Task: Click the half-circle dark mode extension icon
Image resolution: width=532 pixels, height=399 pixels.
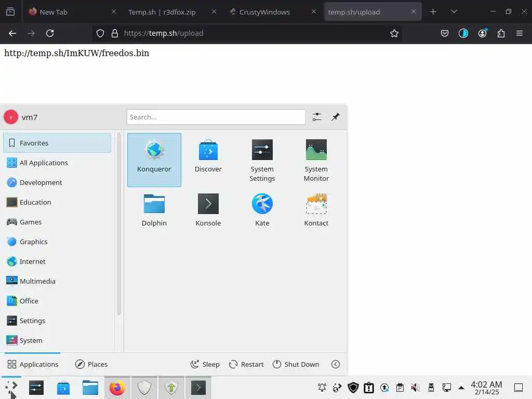Action: 463,33
